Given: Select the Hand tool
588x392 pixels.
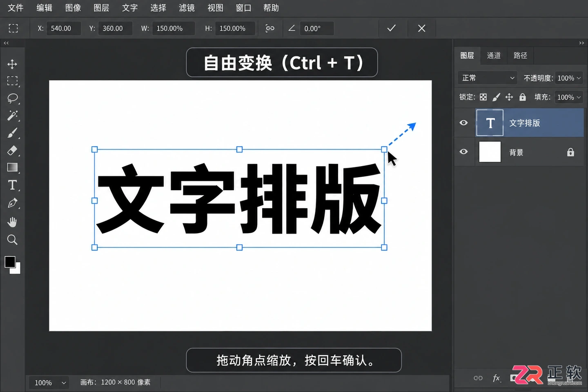Looking at the screenshot, I should pyautogui.click(x=12, y=222).
